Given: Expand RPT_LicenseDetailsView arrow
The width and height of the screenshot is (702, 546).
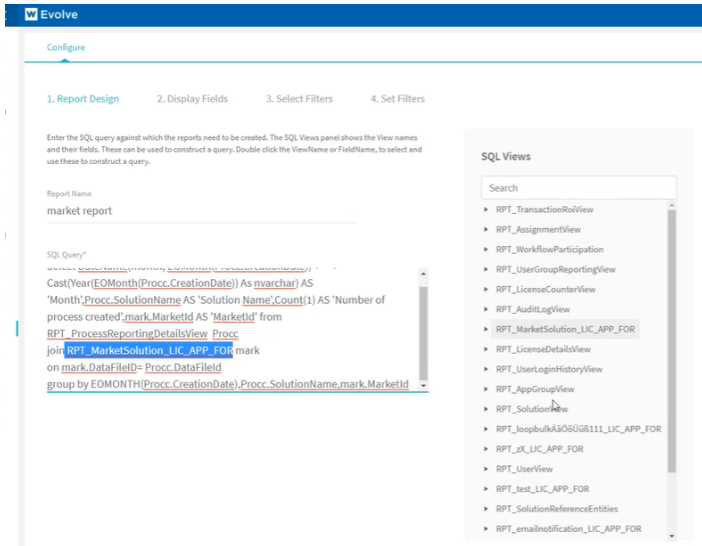Looking at the screenshot, I should click(x=487, y=349).
